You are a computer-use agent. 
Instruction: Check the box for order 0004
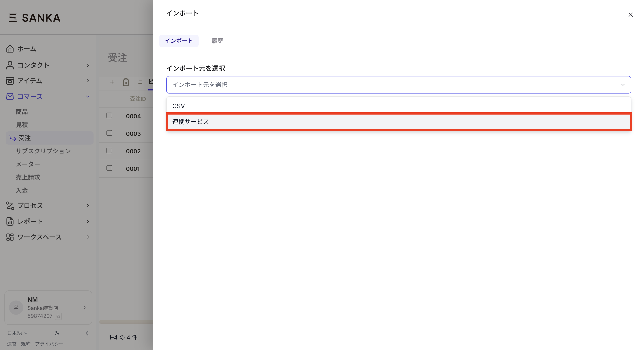click(109, 115)
